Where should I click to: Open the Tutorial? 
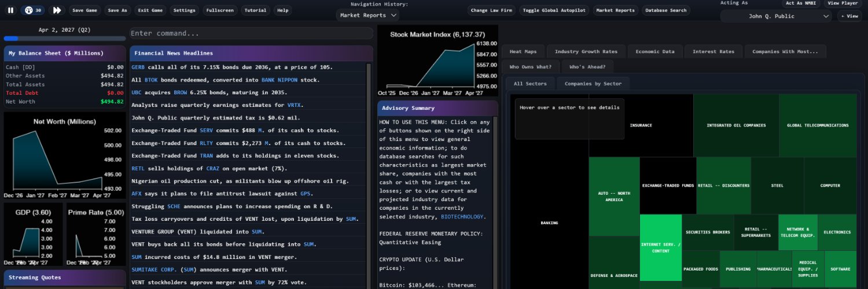pyautogui.click(x=256, y=10)
